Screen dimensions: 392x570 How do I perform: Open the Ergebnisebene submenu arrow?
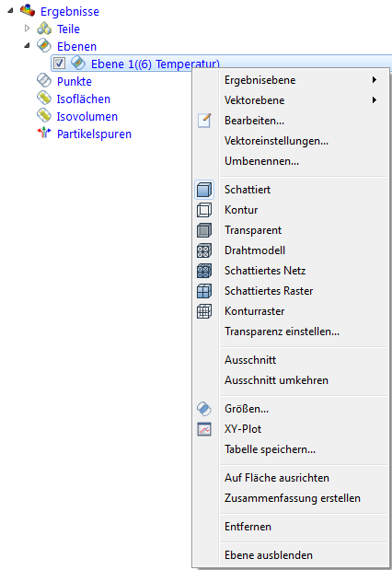click(x=375, y=79)
